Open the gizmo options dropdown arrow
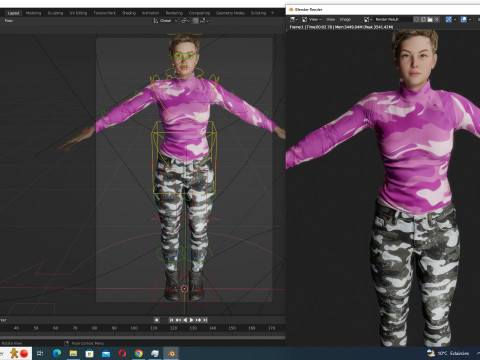 click(455, 19)
